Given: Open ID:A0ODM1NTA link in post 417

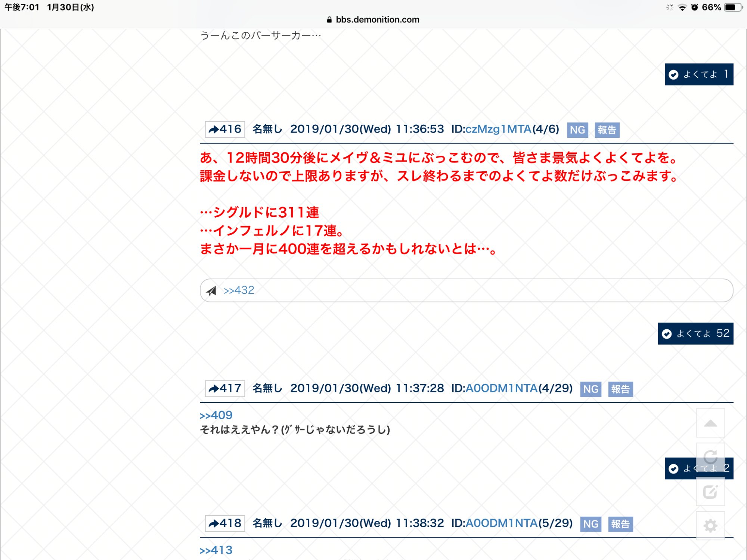Looking at the screenshot, I should [x=501, y=388].
